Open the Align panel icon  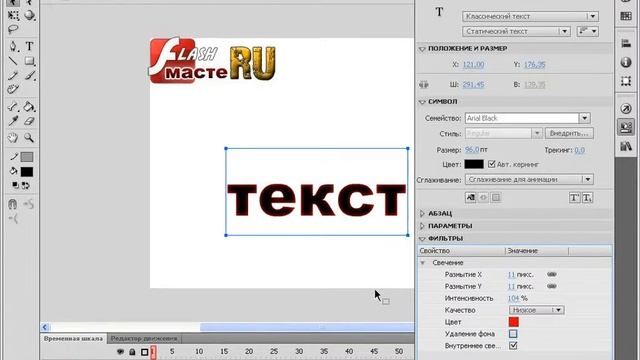626,43
